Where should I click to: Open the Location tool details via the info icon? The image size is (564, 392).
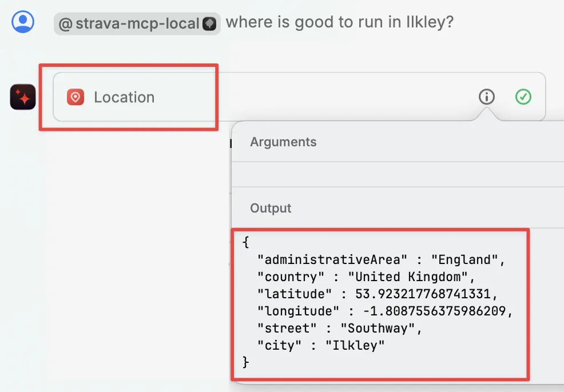(x=486, y=97)
